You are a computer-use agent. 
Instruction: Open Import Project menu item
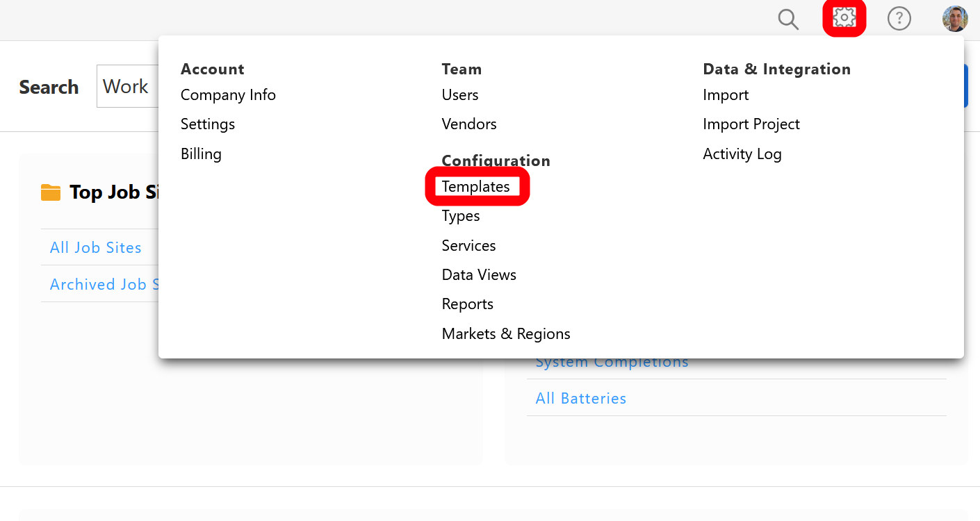click(751, 124)
